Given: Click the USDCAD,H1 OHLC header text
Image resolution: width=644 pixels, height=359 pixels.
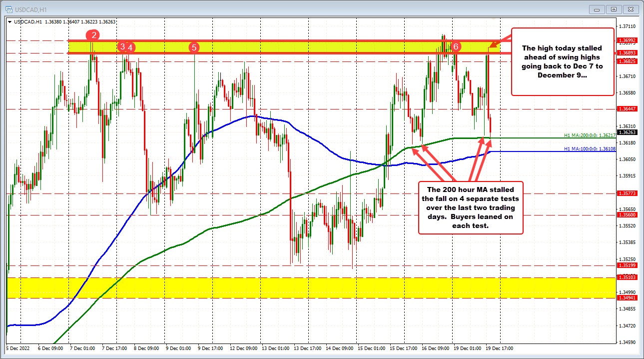Looking at the screenshot, I should (x=66, y=21).
